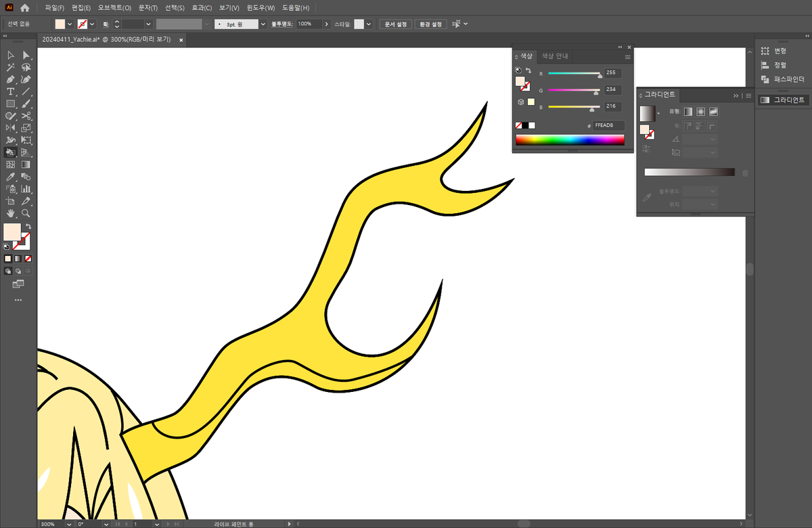Open Edit Toolbar three-dots button
Viewport: 812px width, 528px height.
point(18,299)
